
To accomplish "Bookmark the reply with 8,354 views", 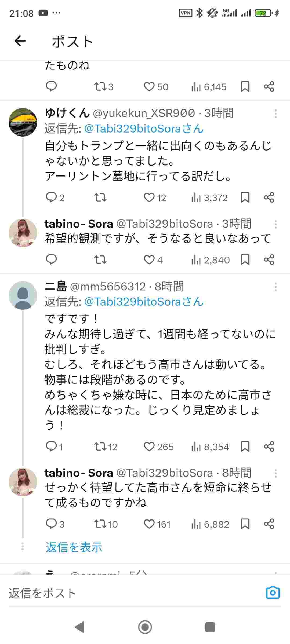I will point(245,447).
